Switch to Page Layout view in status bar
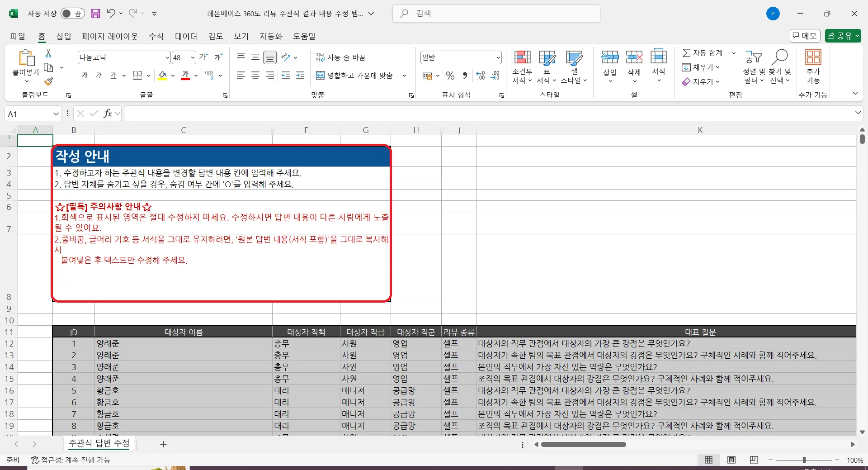 tap(731, 460)
